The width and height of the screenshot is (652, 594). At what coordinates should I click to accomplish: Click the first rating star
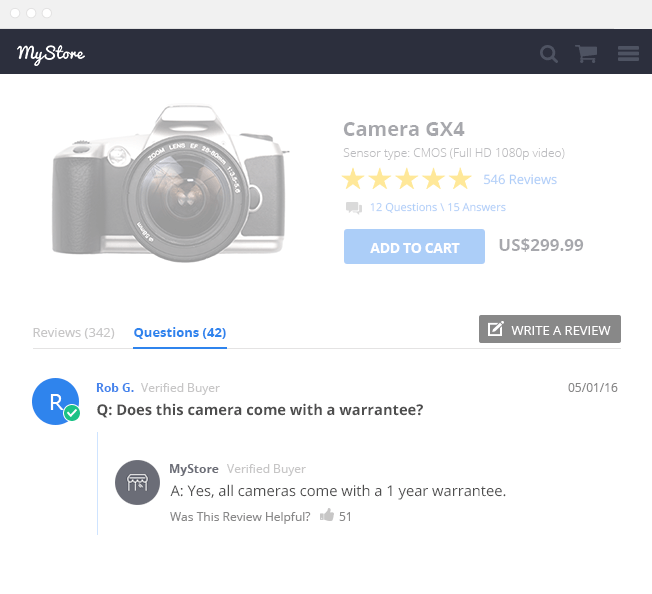(x=353, y=180)
